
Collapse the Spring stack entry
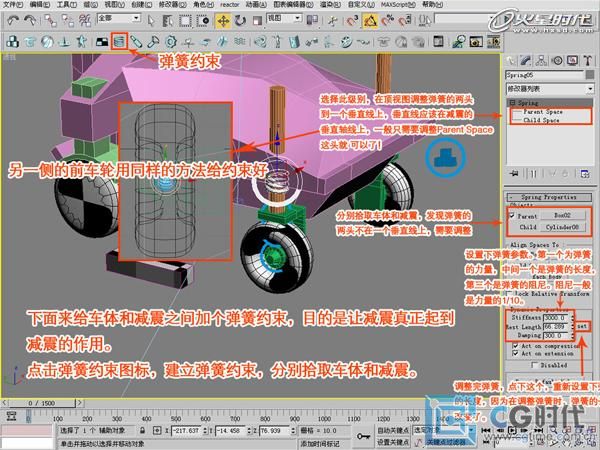tap(512, 103)
